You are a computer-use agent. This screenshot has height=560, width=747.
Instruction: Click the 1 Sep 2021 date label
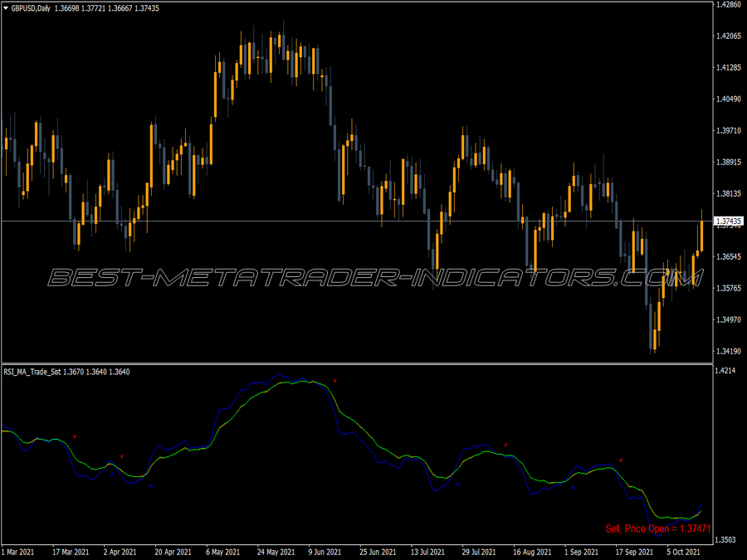581,553
